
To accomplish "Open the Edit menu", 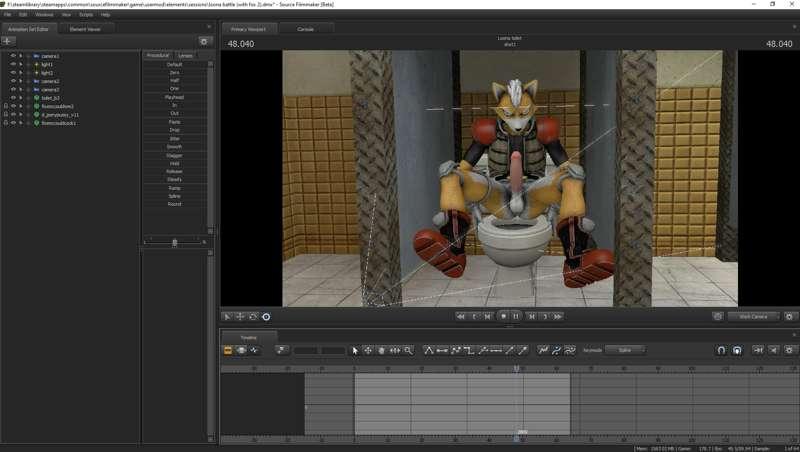I will coord(23,15).
